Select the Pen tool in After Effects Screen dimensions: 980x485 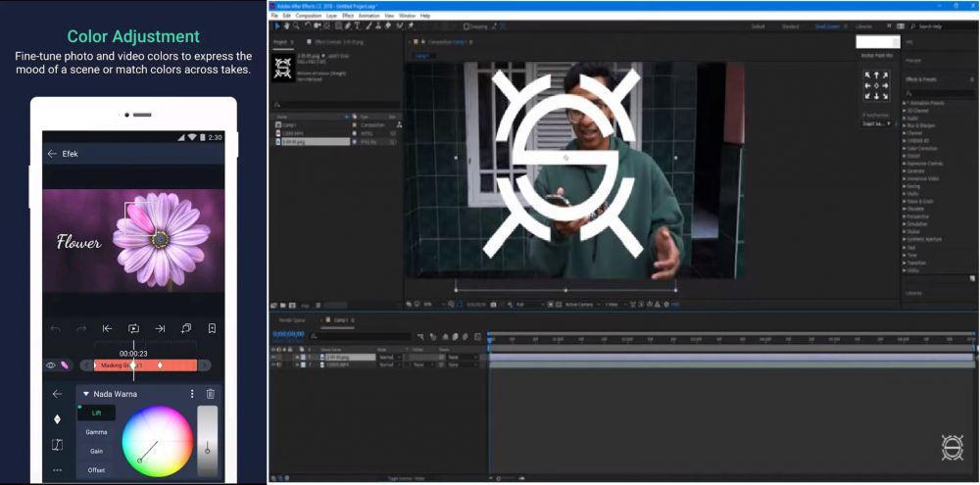[x=348, y=26]
